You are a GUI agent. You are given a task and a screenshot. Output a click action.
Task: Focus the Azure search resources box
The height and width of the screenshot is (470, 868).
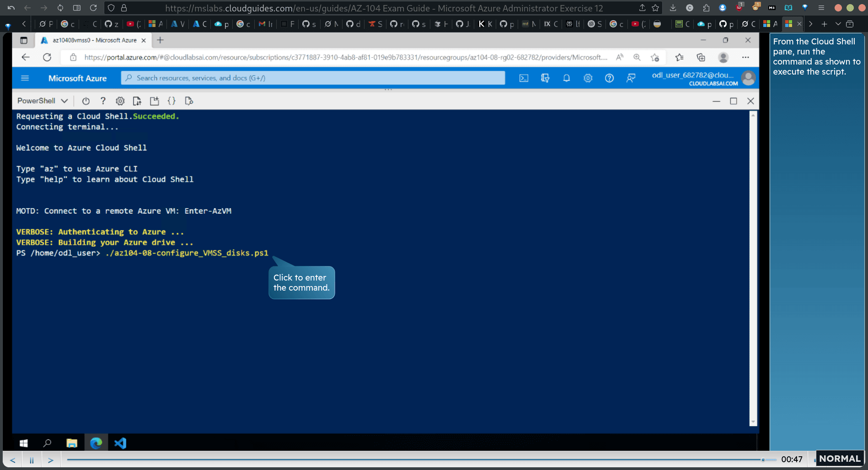pos(313,78)
